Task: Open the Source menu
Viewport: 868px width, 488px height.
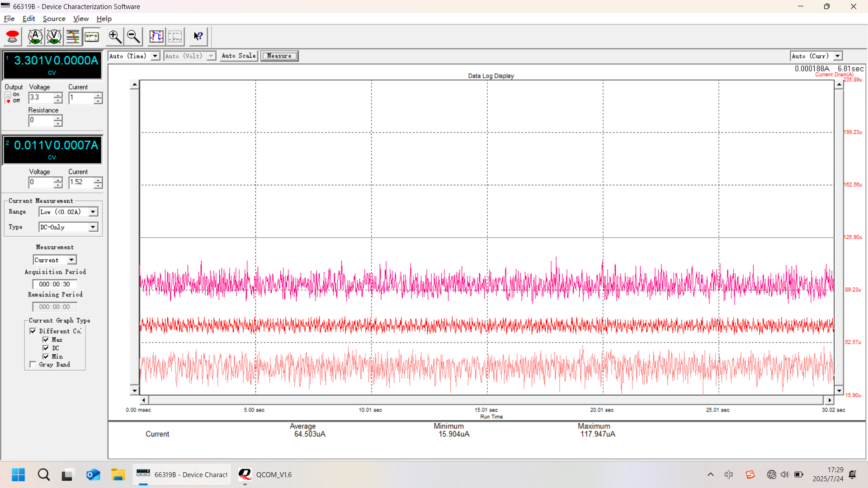Action: (54, 19)
